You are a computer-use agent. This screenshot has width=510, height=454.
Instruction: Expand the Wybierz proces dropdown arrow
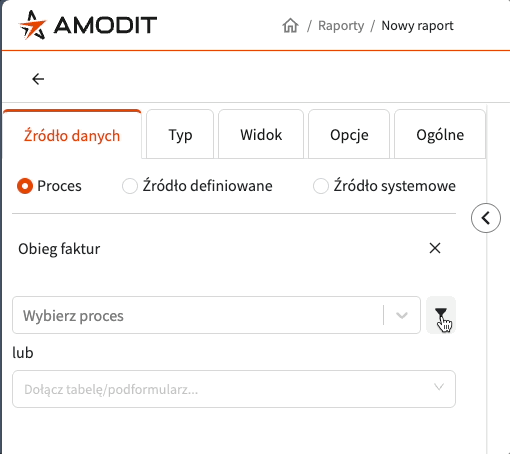tap(402, 315)
